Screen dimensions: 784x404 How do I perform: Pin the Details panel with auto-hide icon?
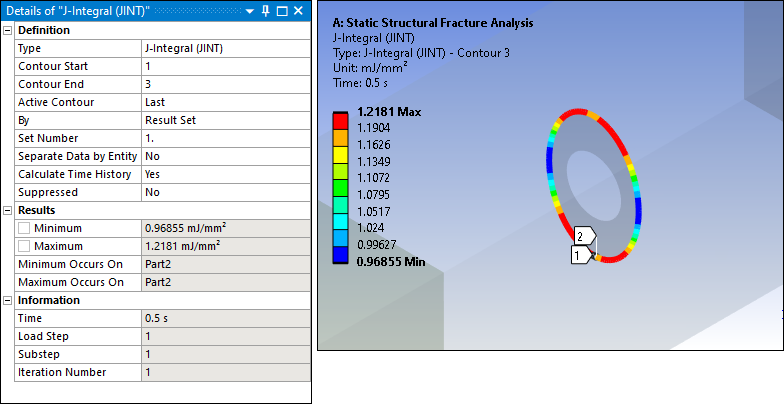click(265, 11)
